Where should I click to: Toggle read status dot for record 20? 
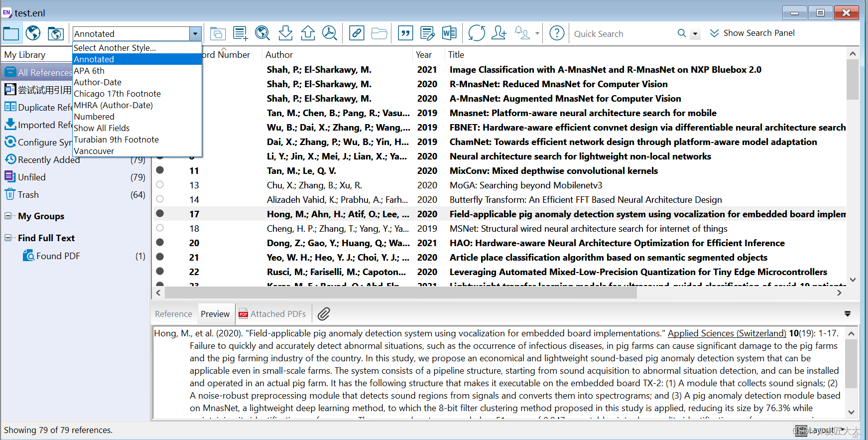160,243
